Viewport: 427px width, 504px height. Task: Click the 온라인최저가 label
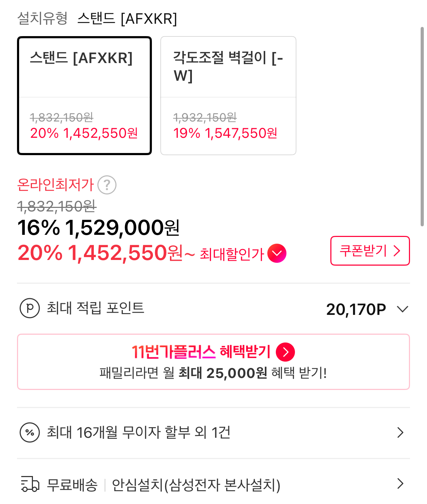pyautogui.click(x=56, y=185)
